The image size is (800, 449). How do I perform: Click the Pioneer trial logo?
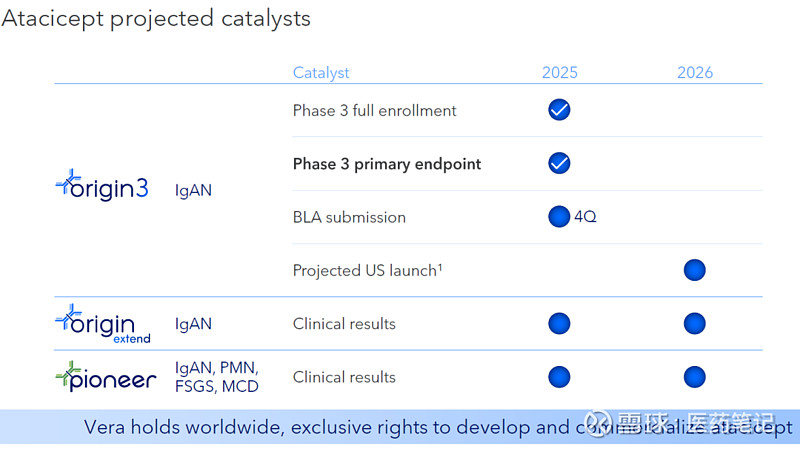coord(105,378)
